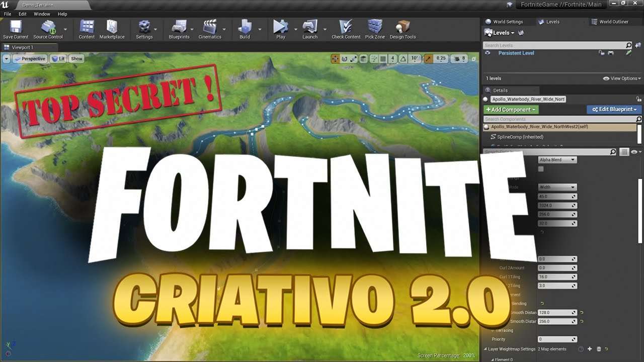
Task: Open the Width mode dropdown
Action: pyautogui.click(x=557, y=187)
